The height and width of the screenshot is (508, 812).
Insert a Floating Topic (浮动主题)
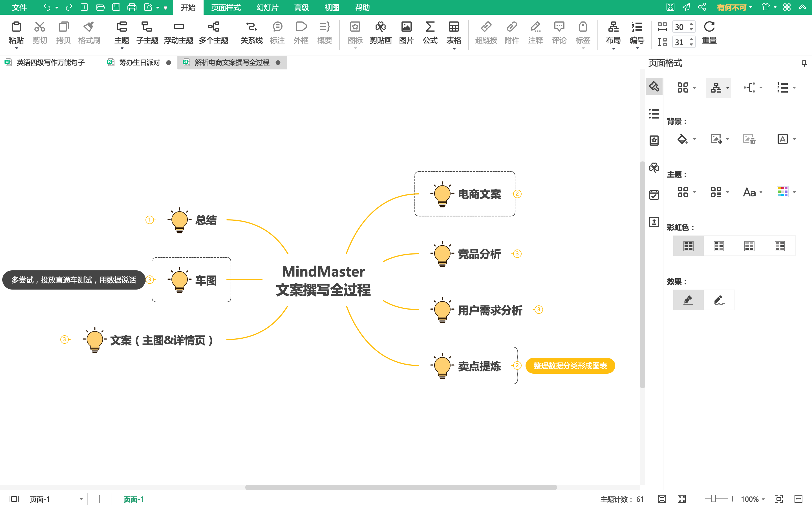tap(178, 32)
